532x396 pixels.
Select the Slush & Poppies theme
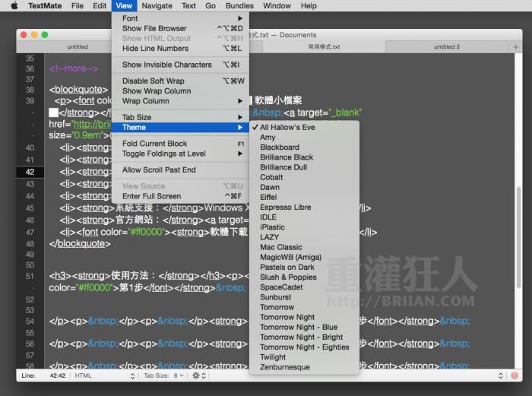pos(304,277)
